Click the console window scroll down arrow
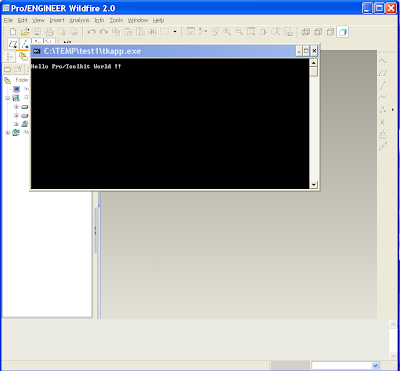The width and height of the screenshot is (400, 371). 313,184
